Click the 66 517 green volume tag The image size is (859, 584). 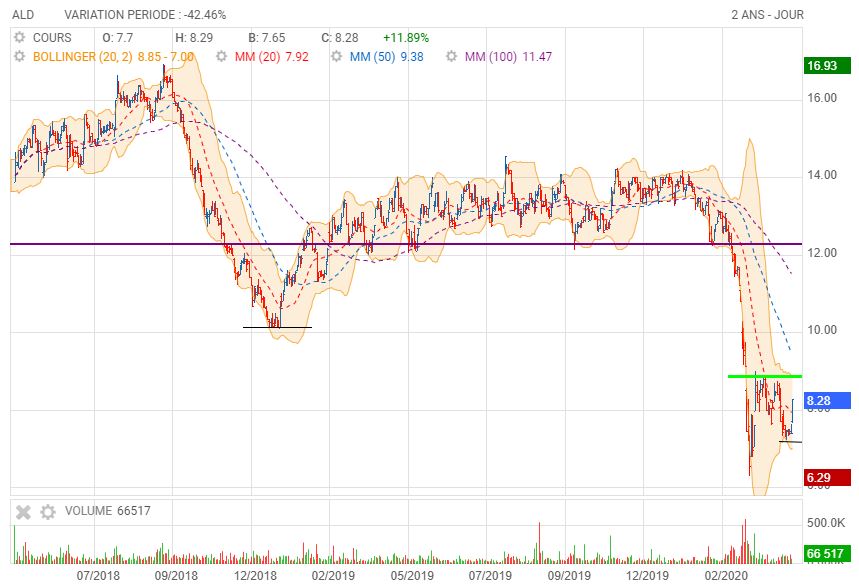(x=827, y=553)
